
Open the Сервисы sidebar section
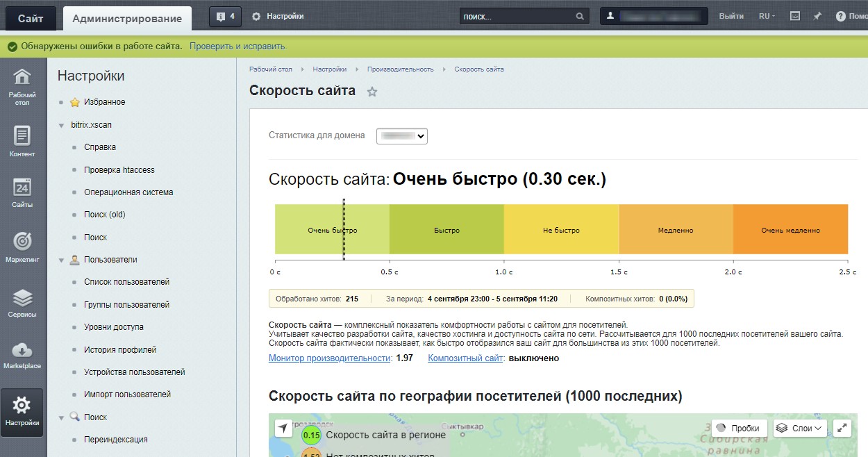(22, 302)
